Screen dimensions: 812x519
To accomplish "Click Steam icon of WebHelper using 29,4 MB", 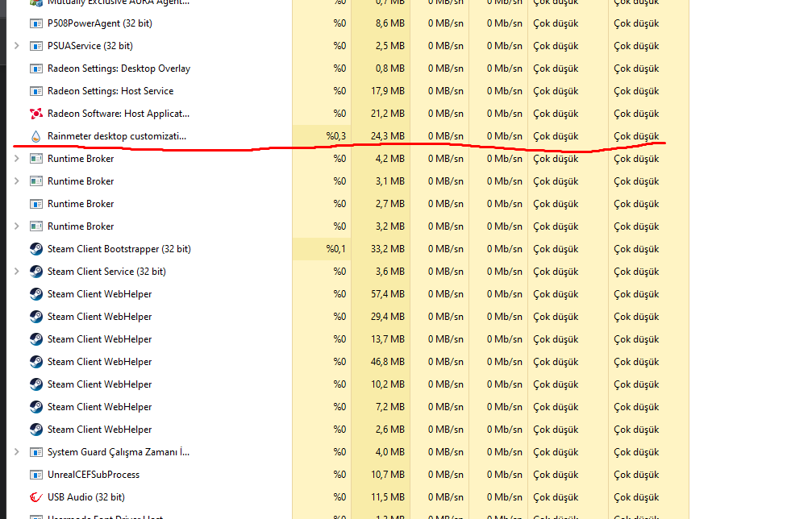I will click(35, 317).
